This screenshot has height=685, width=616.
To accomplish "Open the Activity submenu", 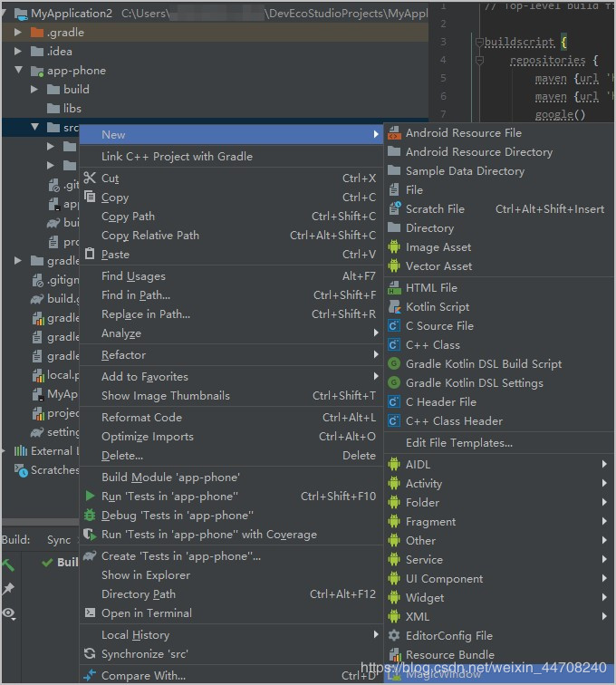I will 424,484.
